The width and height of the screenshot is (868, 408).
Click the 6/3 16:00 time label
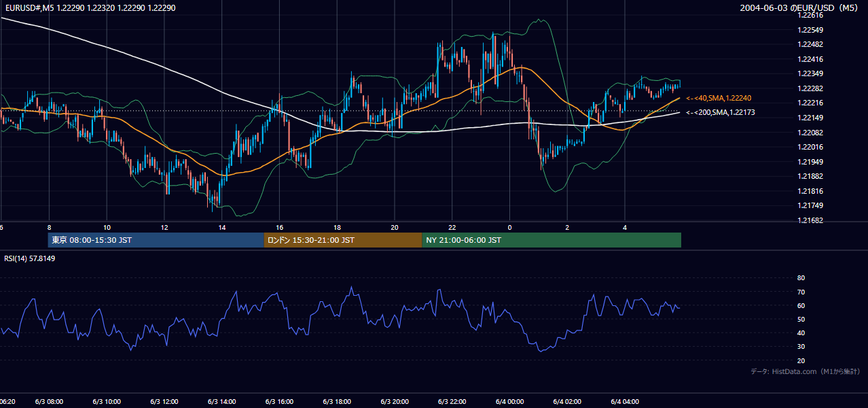tap(279, 402)
